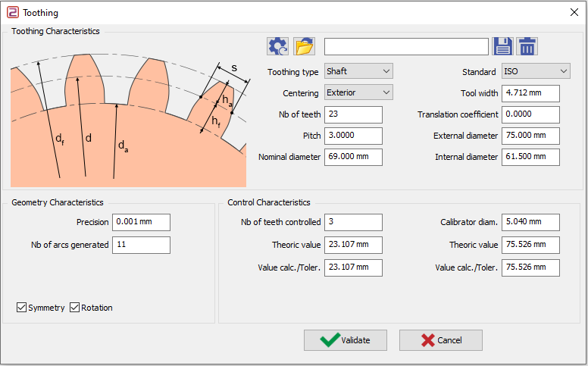Close the Toothing dialog window
This screenshot has width=588, height=366.
coord(573,12)
